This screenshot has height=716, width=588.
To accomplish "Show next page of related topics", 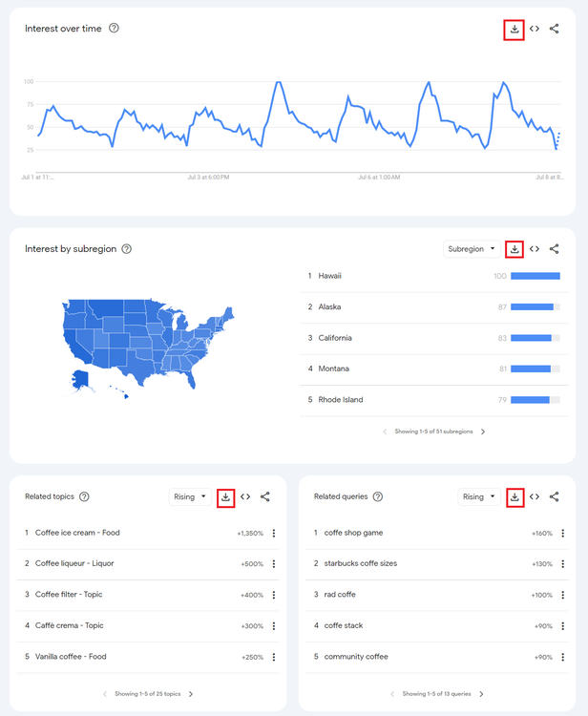I will click(x=191, y=694).
